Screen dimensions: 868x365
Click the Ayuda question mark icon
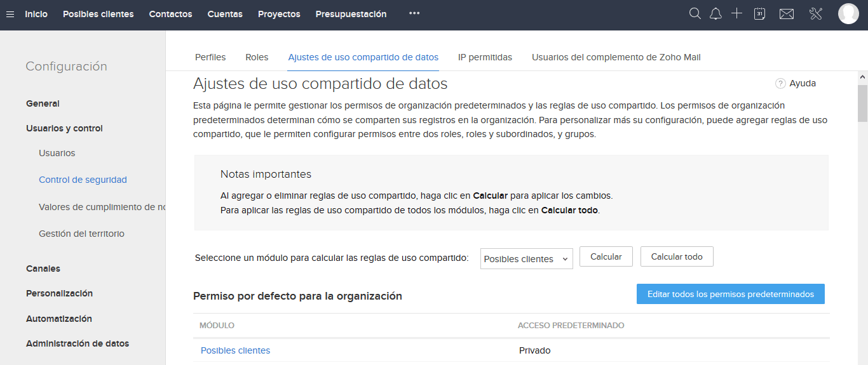[780, 83]
